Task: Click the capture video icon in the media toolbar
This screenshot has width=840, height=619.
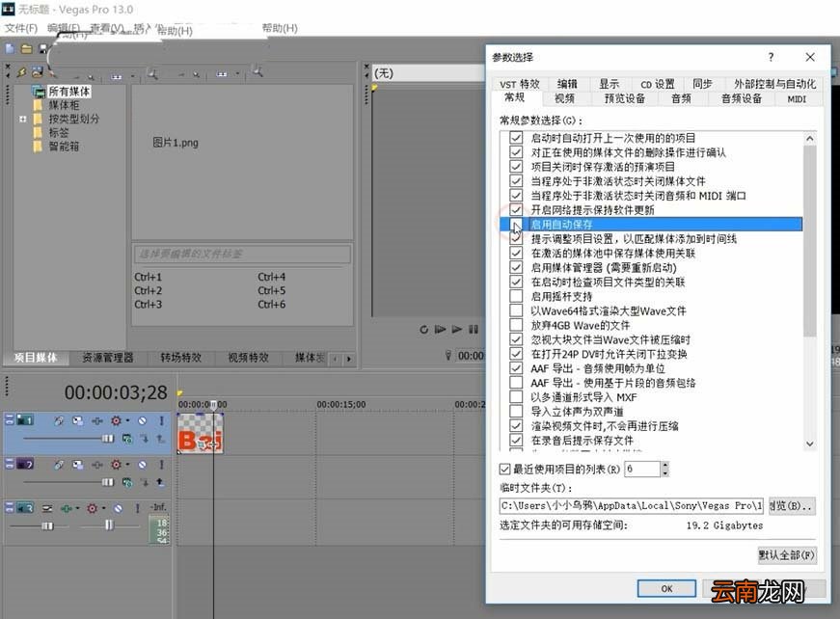Action: [37, 71]
